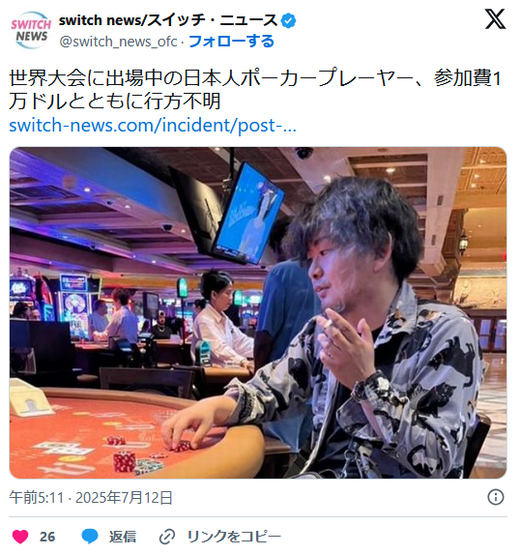
Task: Open the @switch_news_ofc handle
Action: (118, 42)
